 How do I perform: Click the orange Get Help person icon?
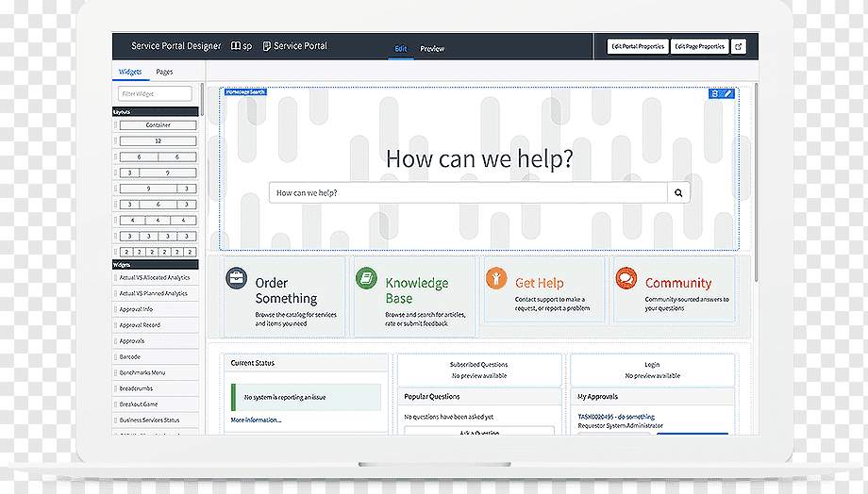(496, 278)
